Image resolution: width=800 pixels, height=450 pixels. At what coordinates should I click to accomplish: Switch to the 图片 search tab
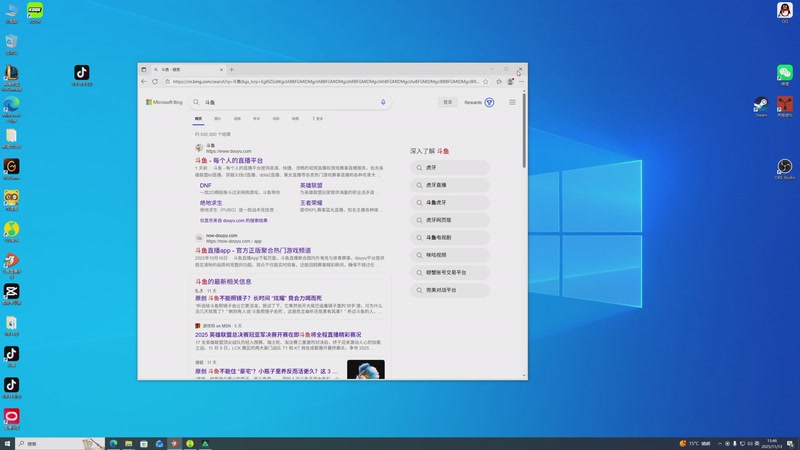pos(218,119)
